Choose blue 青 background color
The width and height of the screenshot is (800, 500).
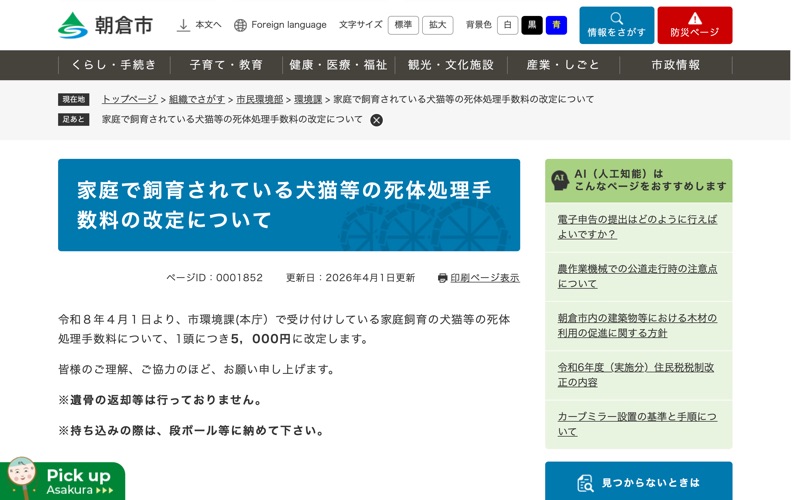click(556, 25)
